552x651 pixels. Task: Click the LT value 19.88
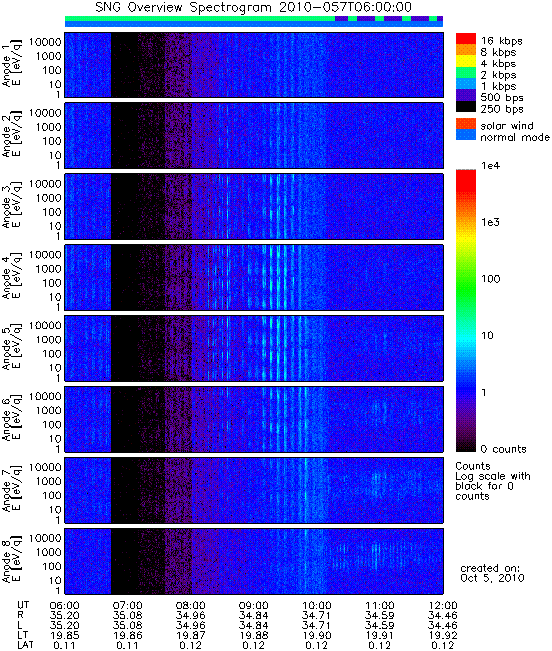click(x=254, y=635)
